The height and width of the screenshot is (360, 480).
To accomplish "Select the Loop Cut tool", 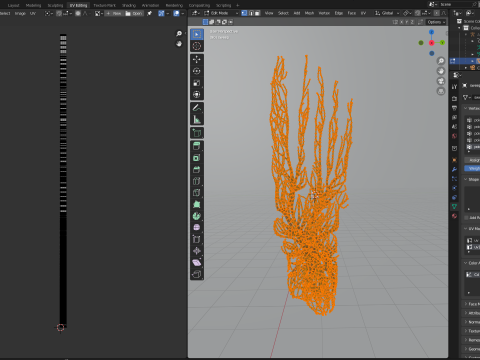I will click(197, 181).
